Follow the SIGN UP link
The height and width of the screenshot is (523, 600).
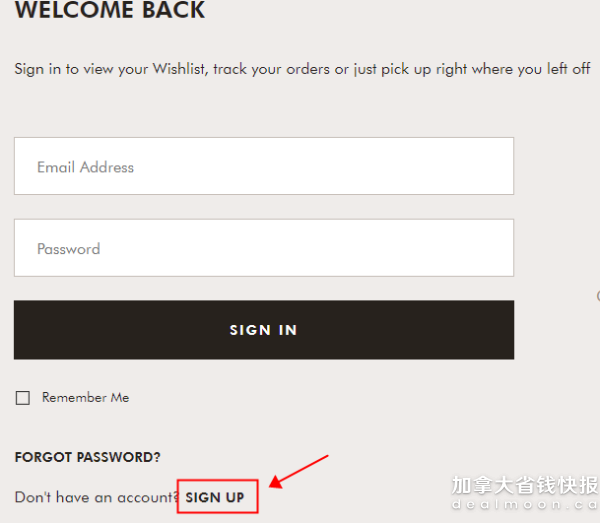[215, 497]
